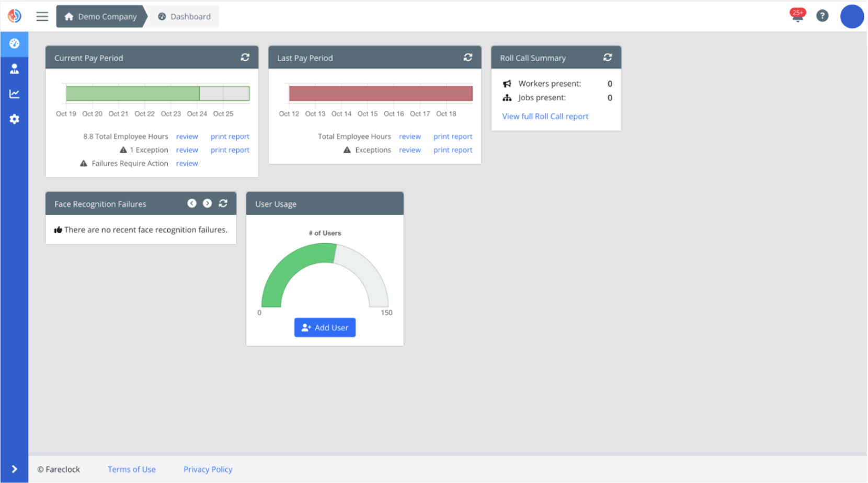This screenshot has height=483, width=868.
Task: Switch to Demo Company breadcrumb
Action: pyautogui.click(x=101, y=16)
